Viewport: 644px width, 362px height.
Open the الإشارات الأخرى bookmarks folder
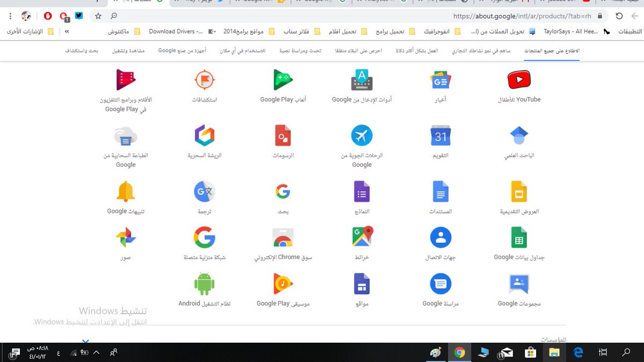[30, 32]
